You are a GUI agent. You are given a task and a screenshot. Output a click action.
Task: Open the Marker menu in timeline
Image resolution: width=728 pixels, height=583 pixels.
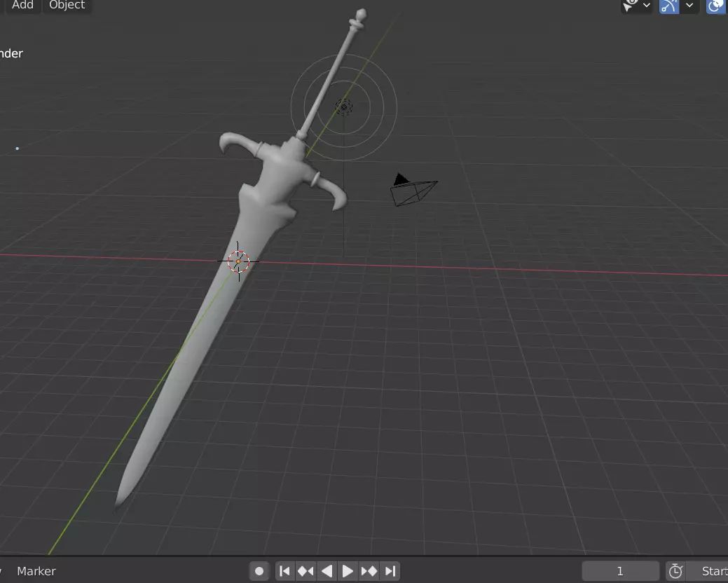36,571
